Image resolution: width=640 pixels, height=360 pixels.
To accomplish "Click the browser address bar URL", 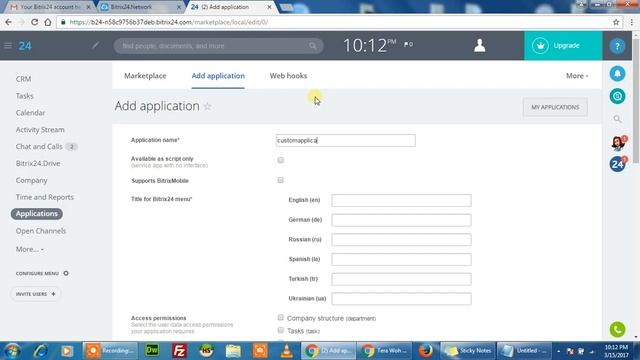I will coord(169,22).
